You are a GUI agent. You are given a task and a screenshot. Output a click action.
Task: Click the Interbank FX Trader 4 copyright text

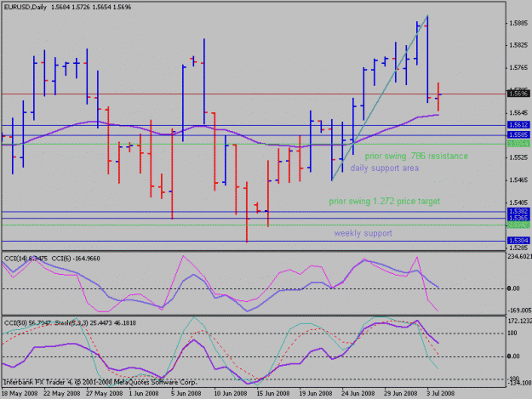[100, 382]
